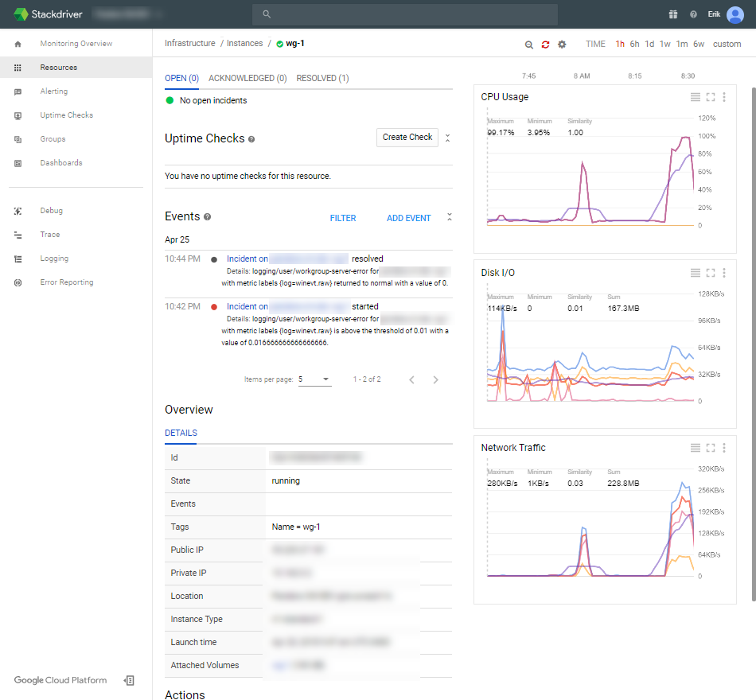Click the Logging sidebar icon
This screenshot has height=700, width=756.
pyautogui.click(x=18, y=259)
